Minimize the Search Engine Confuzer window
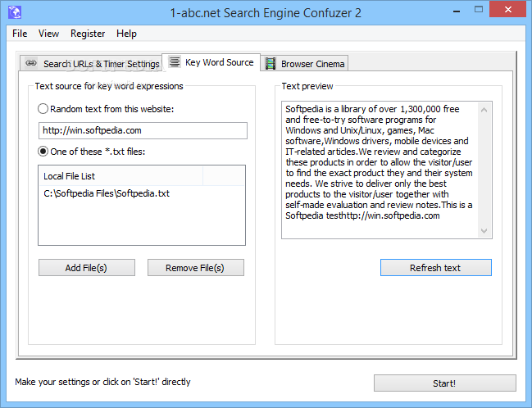 pyautogui.click(x=457, y=10)
